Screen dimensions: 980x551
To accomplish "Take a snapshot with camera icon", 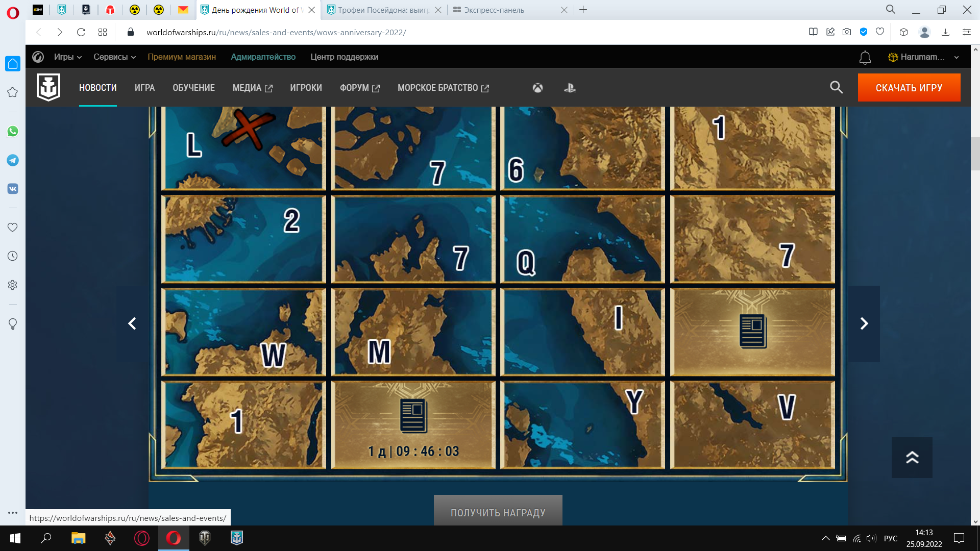I will coord(847,32).
